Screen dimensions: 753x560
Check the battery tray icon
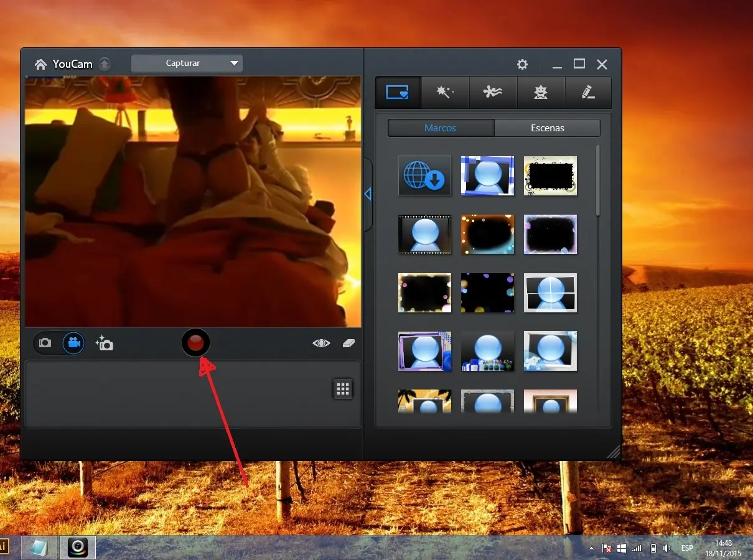point(653,548)
